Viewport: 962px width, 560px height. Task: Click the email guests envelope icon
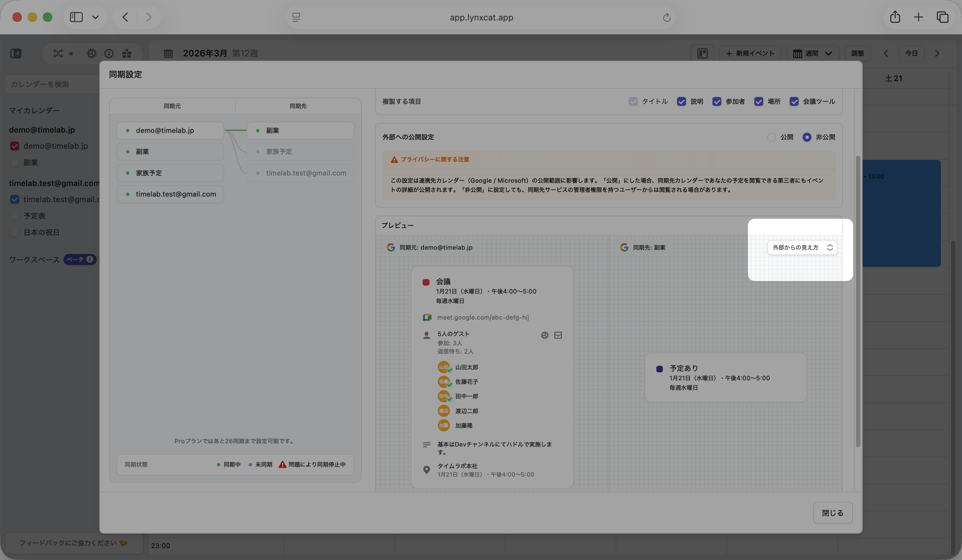tap(558, 335)
